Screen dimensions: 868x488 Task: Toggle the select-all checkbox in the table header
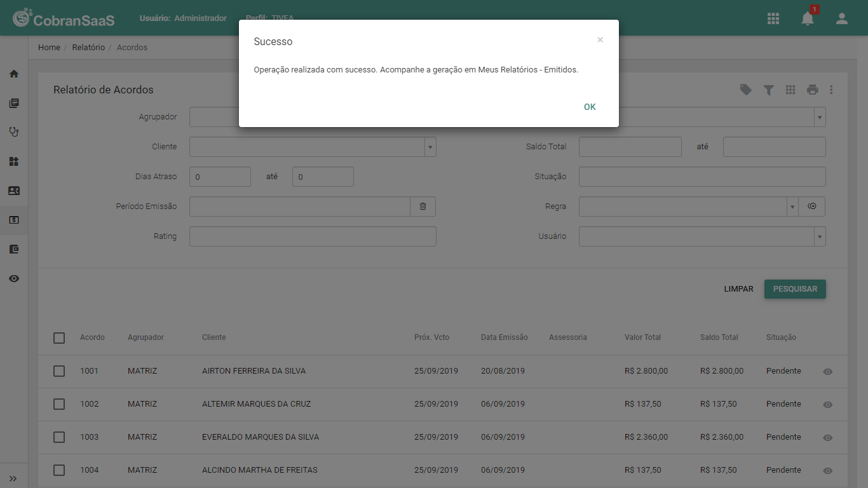[x=59, y=338]
